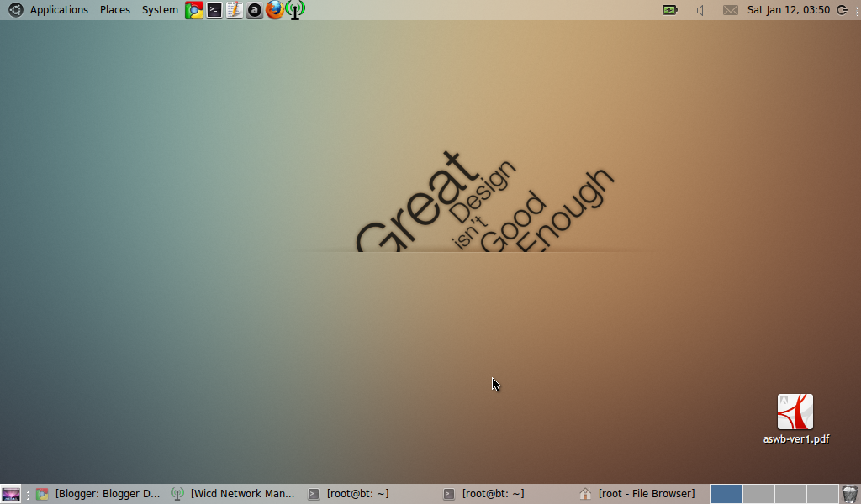Screen dimensions: 861x504
Task: Click the Ubuntu logo in top panel
Action: click(x=15, y=10)
